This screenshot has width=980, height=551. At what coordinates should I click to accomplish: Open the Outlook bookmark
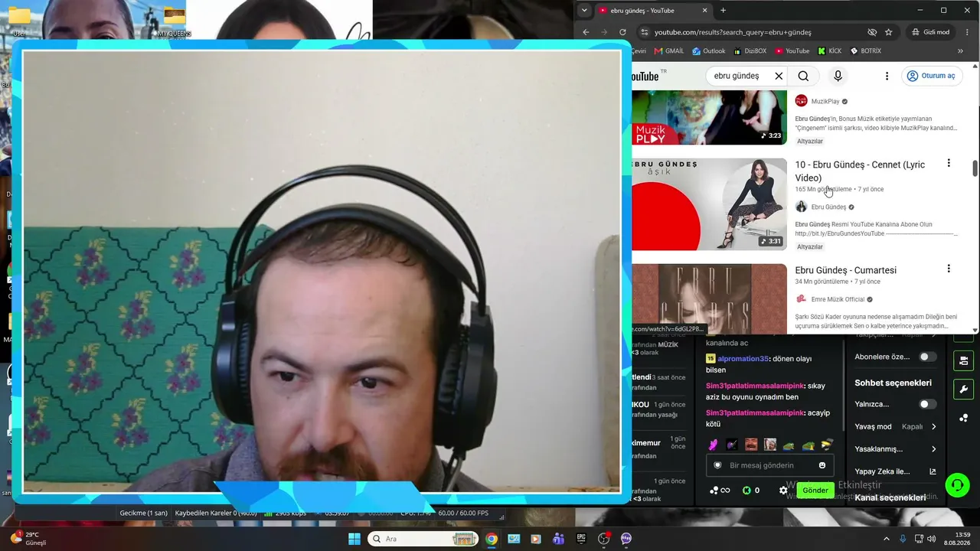click(709, 51)
